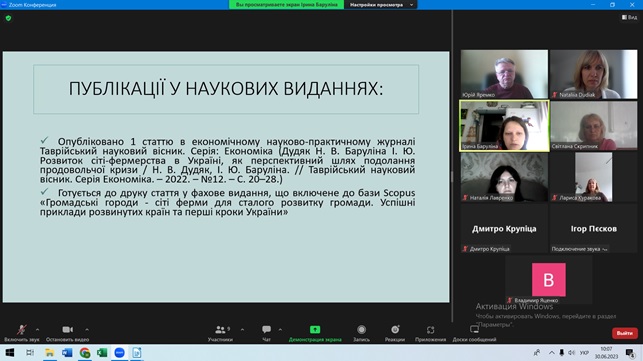Open the Chat icon
The image size is (643, 361).
click(x=267, y=329)
